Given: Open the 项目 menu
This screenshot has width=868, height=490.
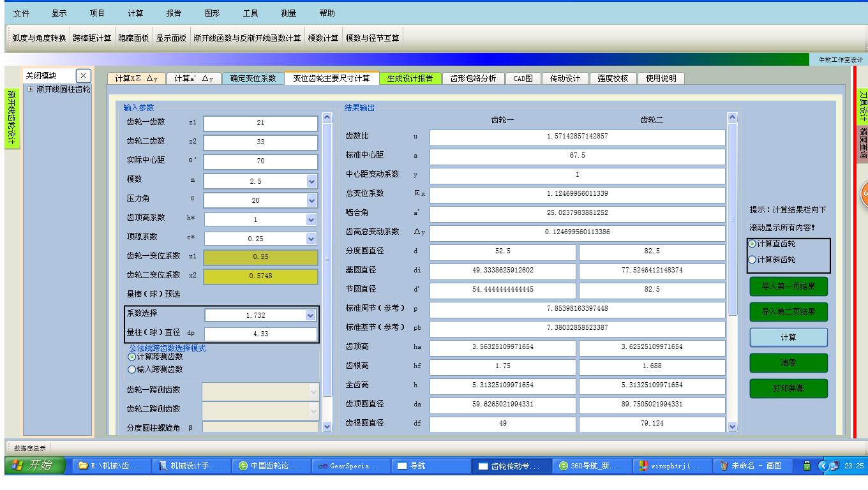Looking at the screenshot, I should point(97,13).
